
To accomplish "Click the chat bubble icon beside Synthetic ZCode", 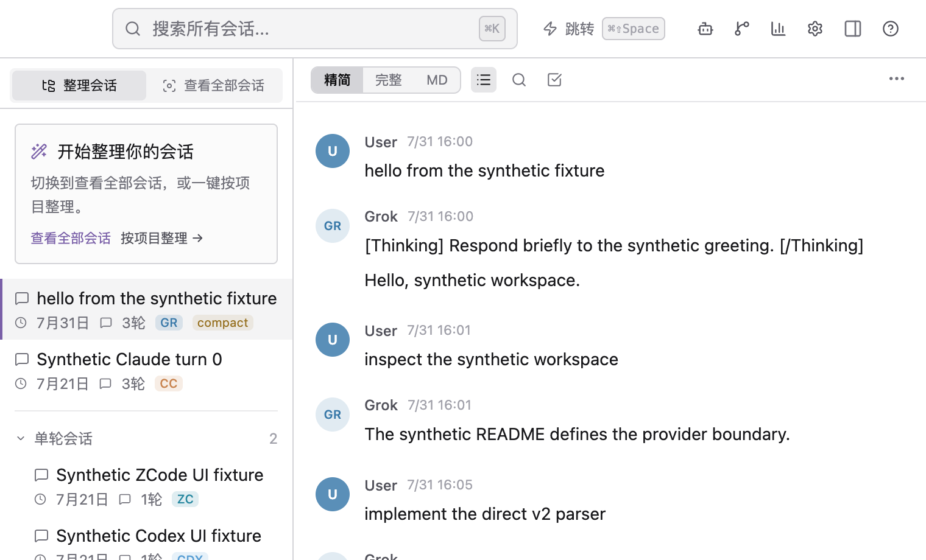I will 41,475.
